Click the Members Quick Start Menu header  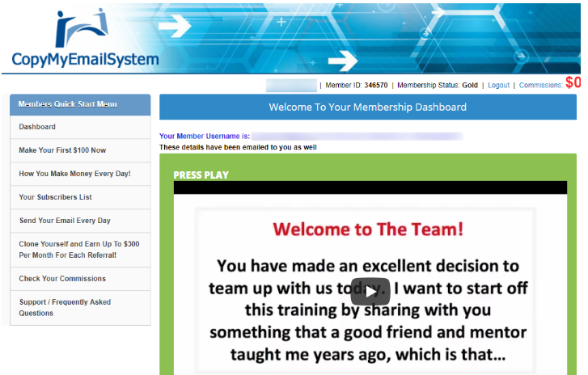80,104
